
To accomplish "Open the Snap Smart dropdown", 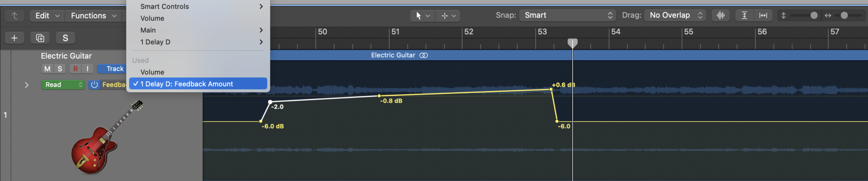I will [x=568, y=15].
